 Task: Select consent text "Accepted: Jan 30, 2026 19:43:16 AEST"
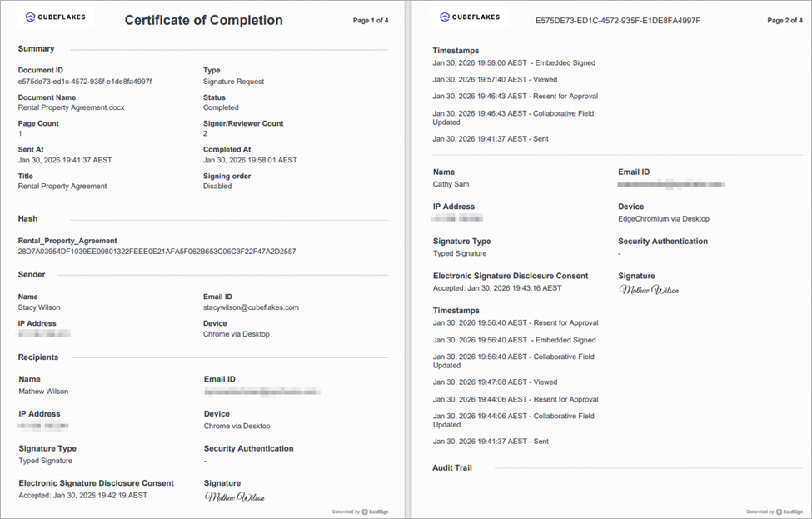(497, 288)
